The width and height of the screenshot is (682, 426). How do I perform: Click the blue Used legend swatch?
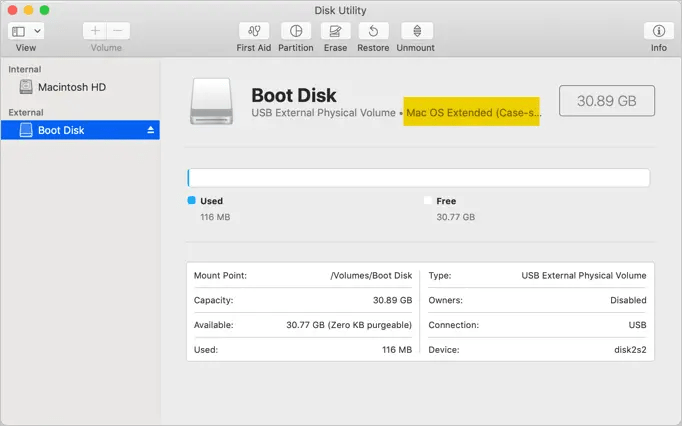(192, 201)
